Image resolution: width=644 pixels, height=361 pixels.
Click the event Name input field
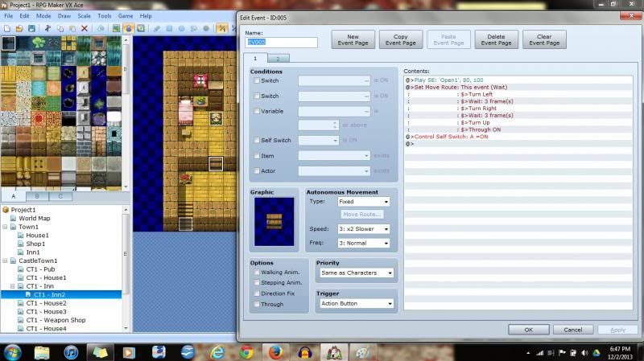[281, 42]
